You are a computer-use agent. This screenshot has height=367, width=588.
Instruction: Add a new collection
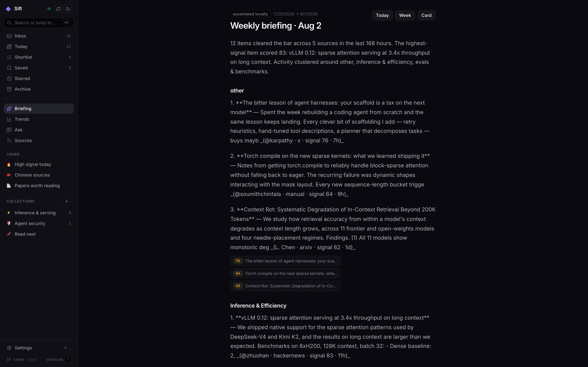coord(67,201)
